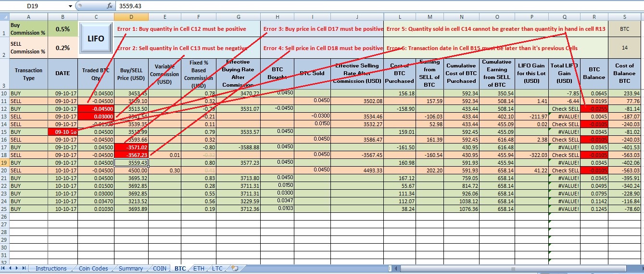This screenshot has height=274, width=644.
Task: Click the quantity cell showing 0.01030
Action: tap(96, 209)
